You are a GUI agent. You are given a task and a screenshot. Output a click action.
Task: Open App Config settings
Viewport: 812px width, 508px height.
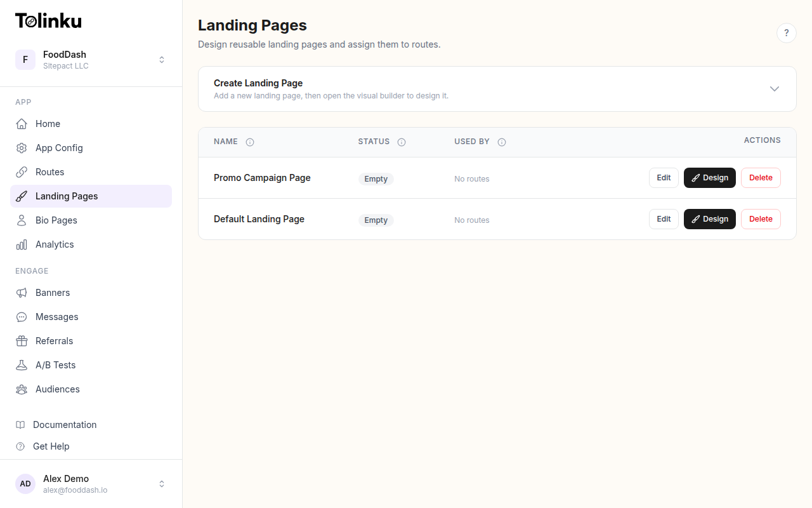point(22,147)
